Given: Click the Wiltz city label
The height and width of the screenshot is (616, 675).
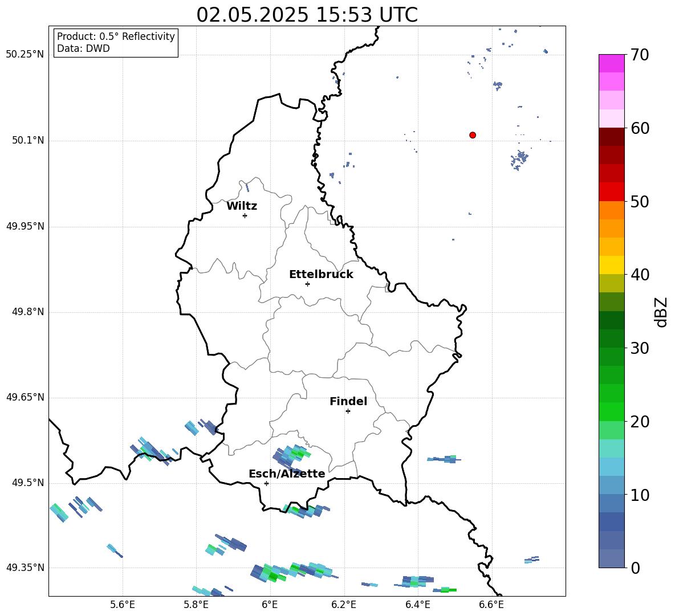Looking at the screenshot, I should click(x=242, y=206).
